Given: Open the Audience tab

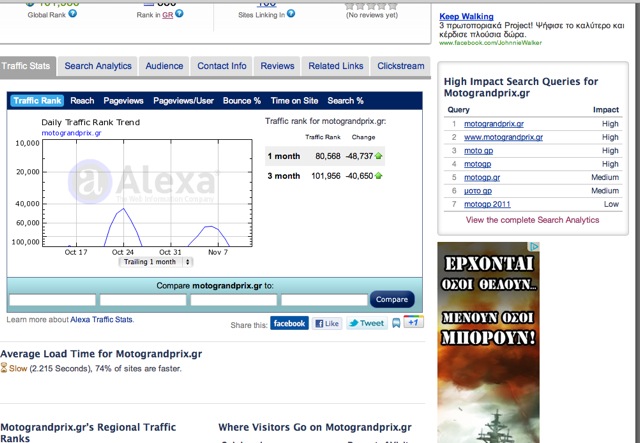Looking at the screenshot, I should (x=164, y=66).
